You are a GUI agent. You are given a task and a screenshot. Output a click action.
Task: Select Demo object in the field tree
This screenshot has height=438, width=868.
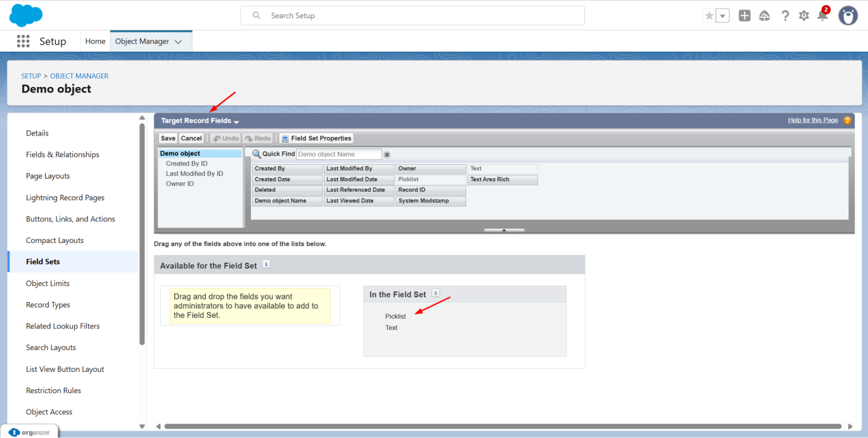click(200, 153)
